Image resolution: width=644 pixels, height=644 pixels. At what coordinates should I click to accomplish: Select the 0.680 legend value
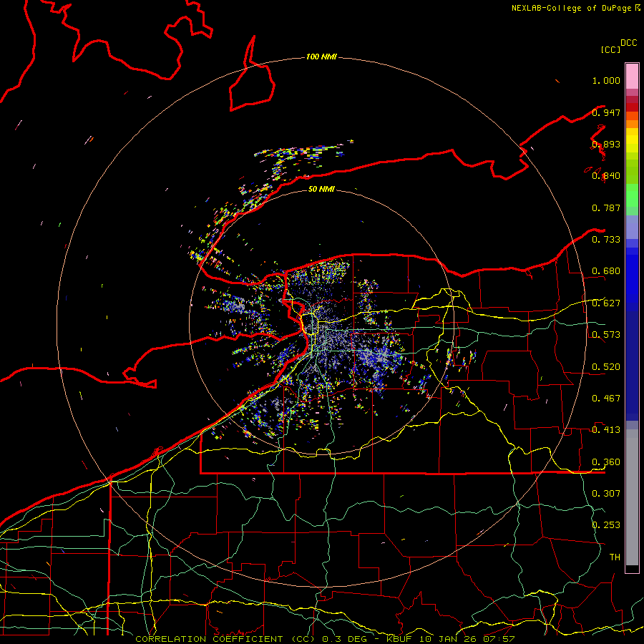pyautogui.click(x=606, y=271)
